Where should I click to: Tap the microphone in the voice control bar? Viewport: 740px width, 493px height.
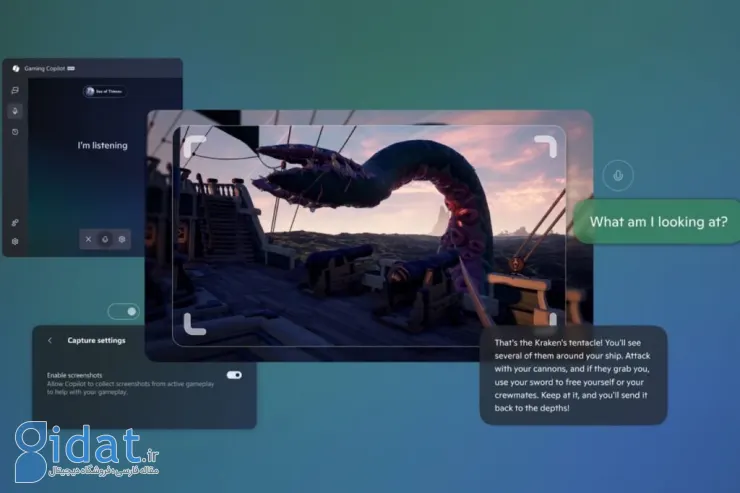click(105, 239)
